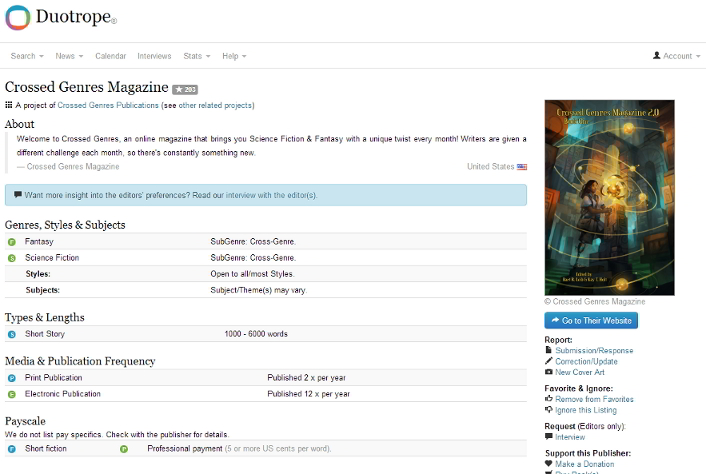
Task: Click the speech bubble icon in blue banner
Action: point(18,194)
